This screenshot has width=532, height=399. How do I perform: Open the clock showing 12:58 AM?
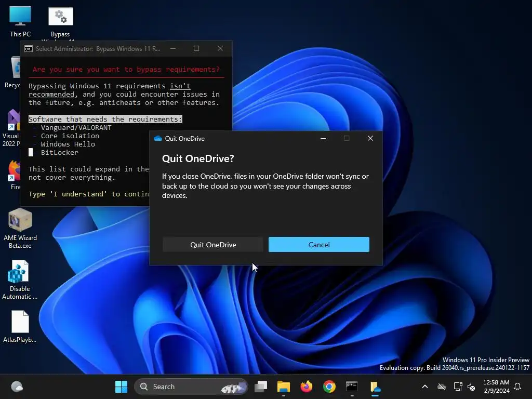[x=496, y=387]
